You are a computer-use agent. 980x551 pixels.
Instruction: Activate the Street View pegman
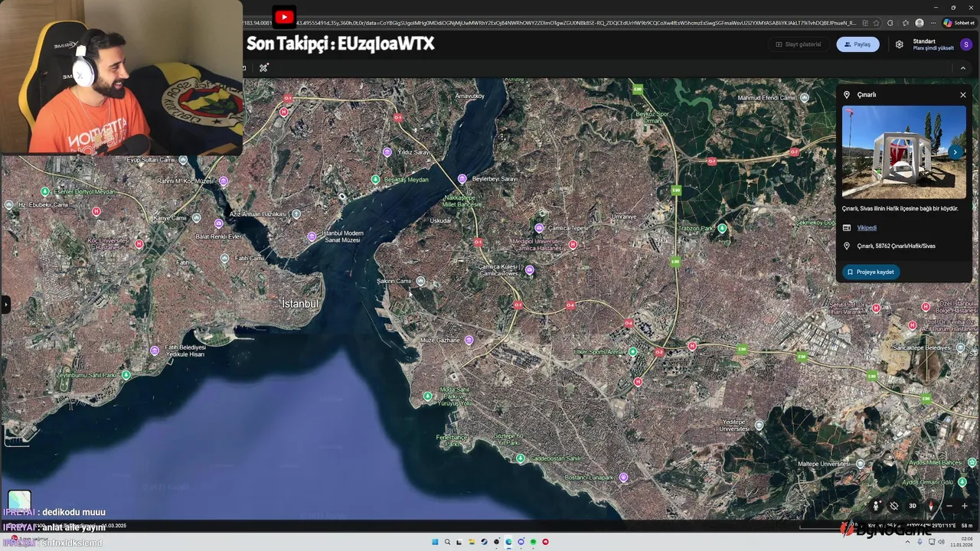876,506
